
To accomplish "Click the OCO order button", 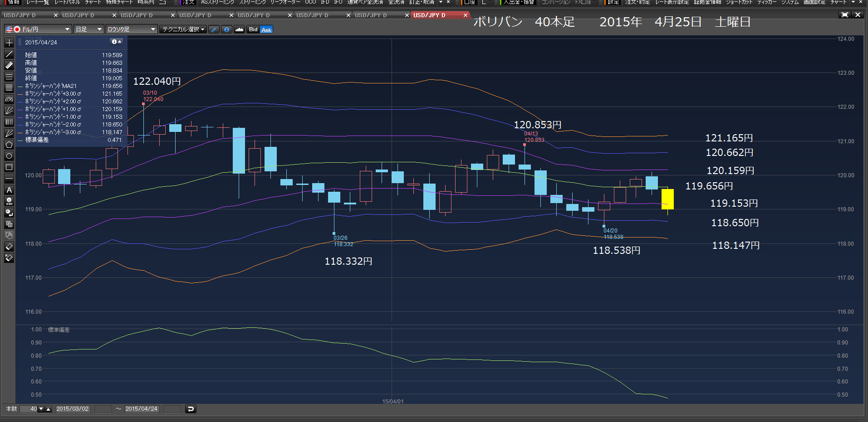I will [x=310, y=2].
